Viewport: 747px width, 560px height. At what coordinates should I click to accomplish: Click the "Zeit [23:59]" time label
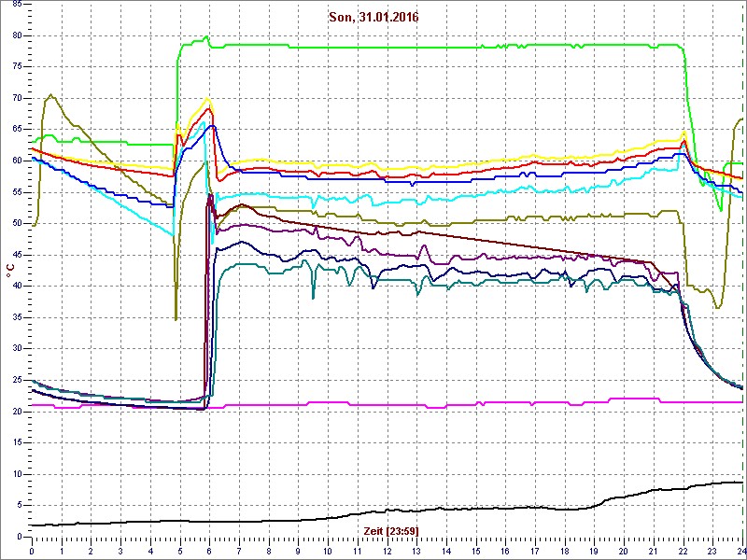pyautogui.click(x=391, y=530)
